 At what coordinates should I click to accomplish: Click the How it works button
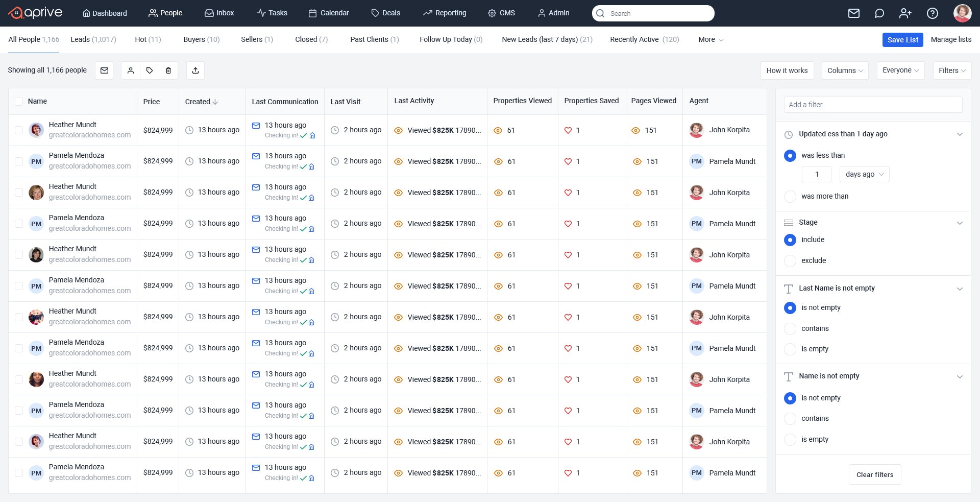coord(787,70)
